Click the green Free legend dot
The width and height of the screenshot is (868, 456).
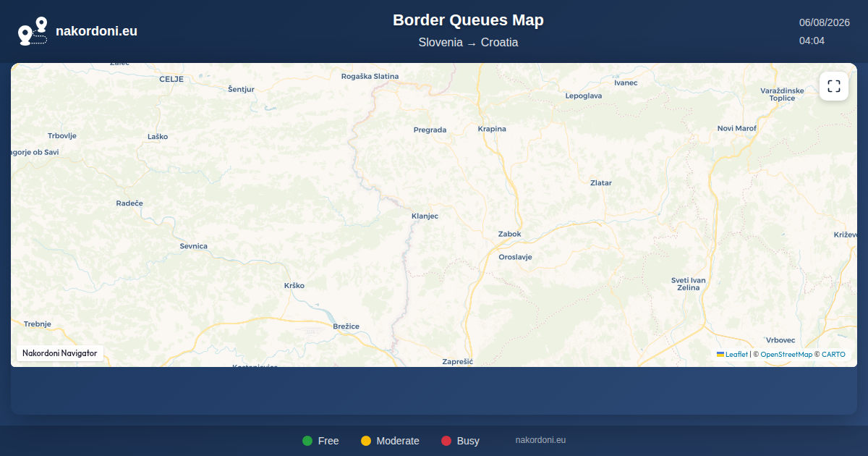307,441
